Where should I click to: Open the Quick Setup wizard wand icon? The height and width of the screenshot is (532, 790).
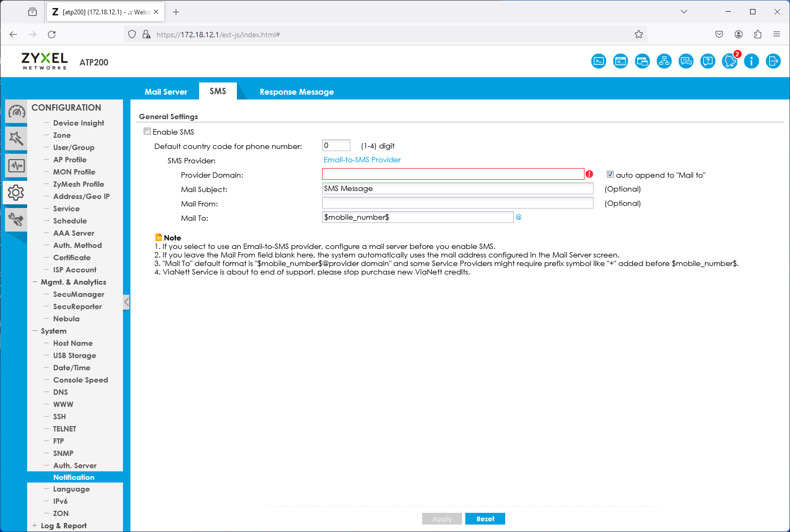tap(16, 138)
